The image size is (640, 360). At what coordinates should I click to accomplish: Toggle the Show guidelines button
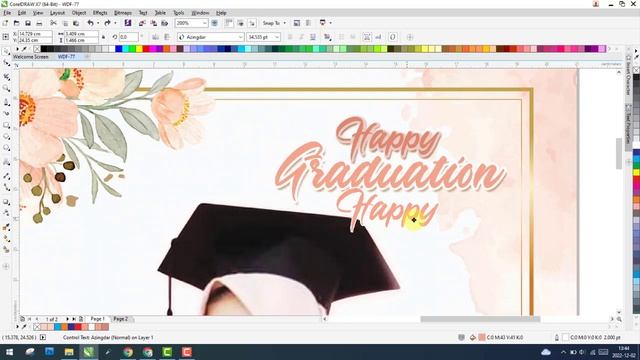coord(252,23)
